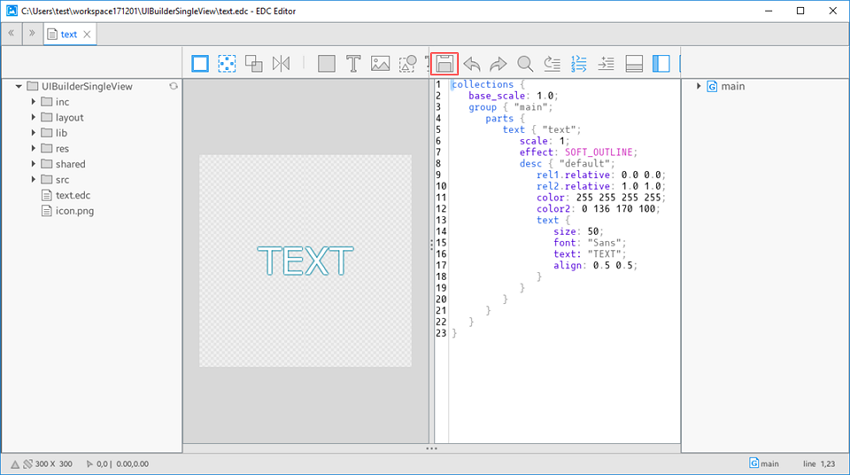Toggle the dotted part highlight icon
Screen dimensions: 850x475
[227, 64]
